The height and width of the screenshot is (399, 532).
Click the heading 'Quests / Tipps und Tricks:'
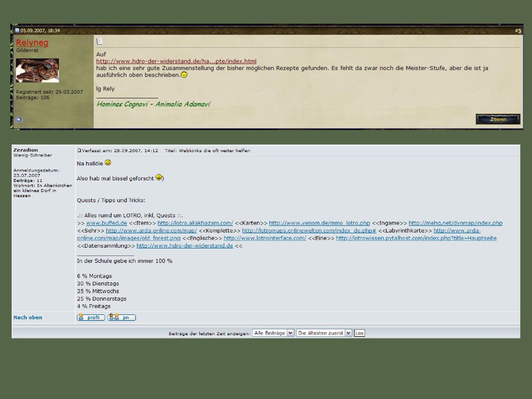[x=111, y=200]
